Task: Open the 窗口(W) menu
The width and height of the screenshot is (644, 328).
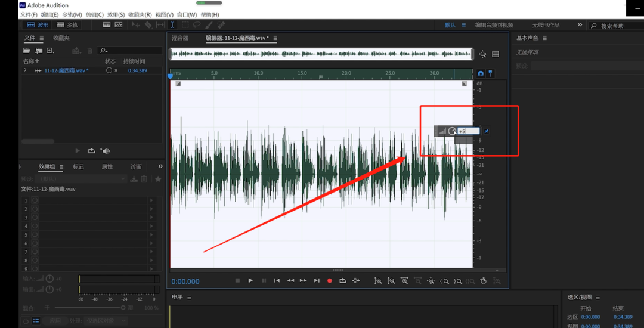Action: 187,14
